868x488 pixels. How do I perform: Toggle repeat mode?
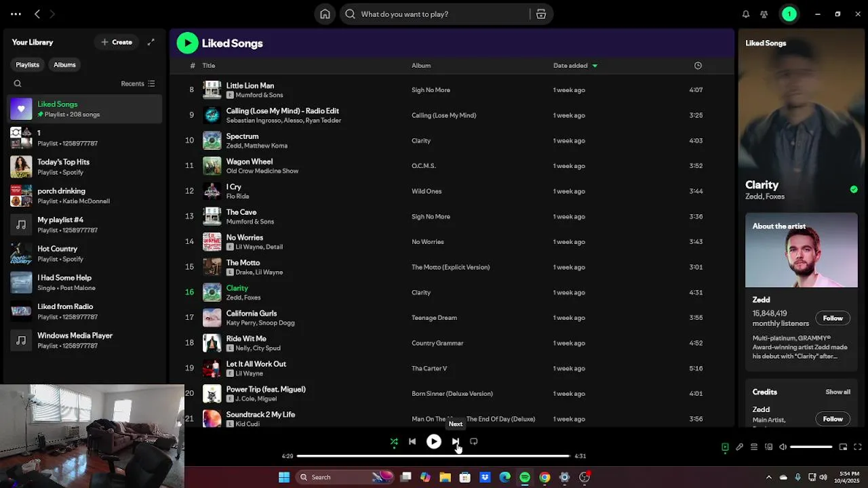(474, 442)
